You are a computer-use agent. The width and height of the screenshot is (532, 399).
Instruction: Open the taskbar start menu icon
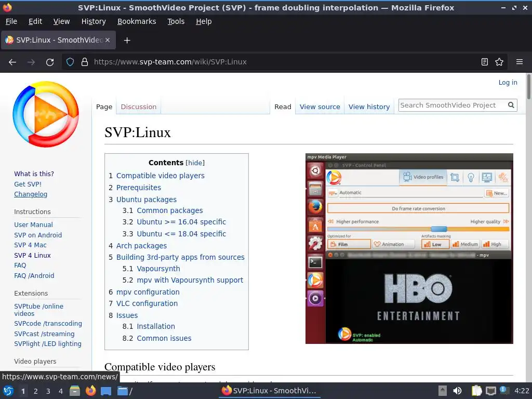(8, 391)
